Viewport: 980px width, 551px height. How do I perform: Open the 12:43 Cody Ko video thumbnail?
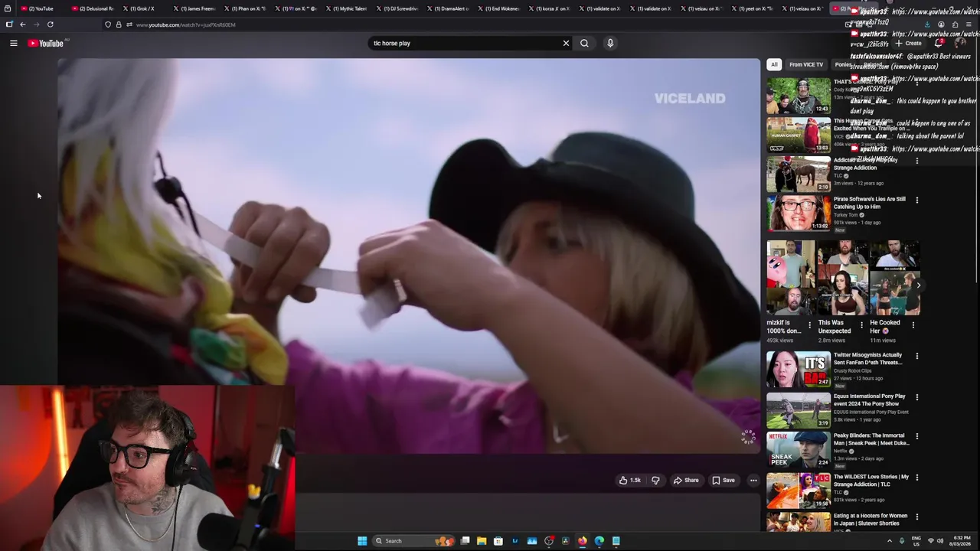pos(799,96)
